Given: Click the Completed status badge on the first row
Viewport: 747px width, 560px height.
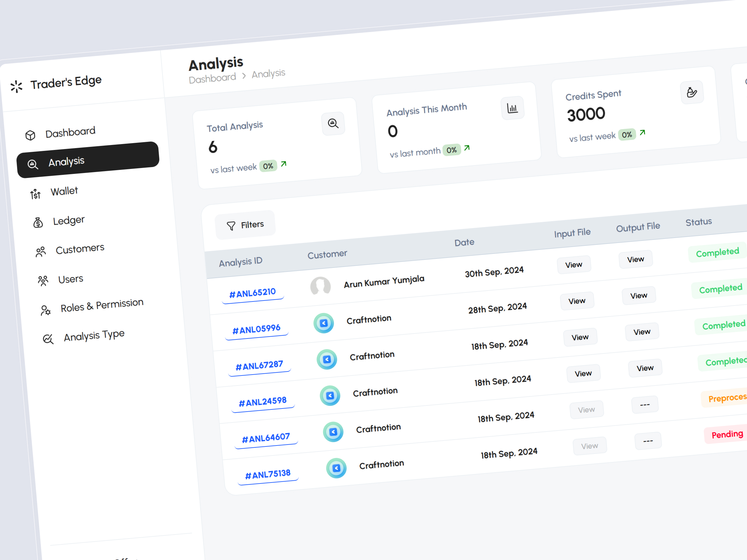Looking at the screenshot, I should [716, 252].
